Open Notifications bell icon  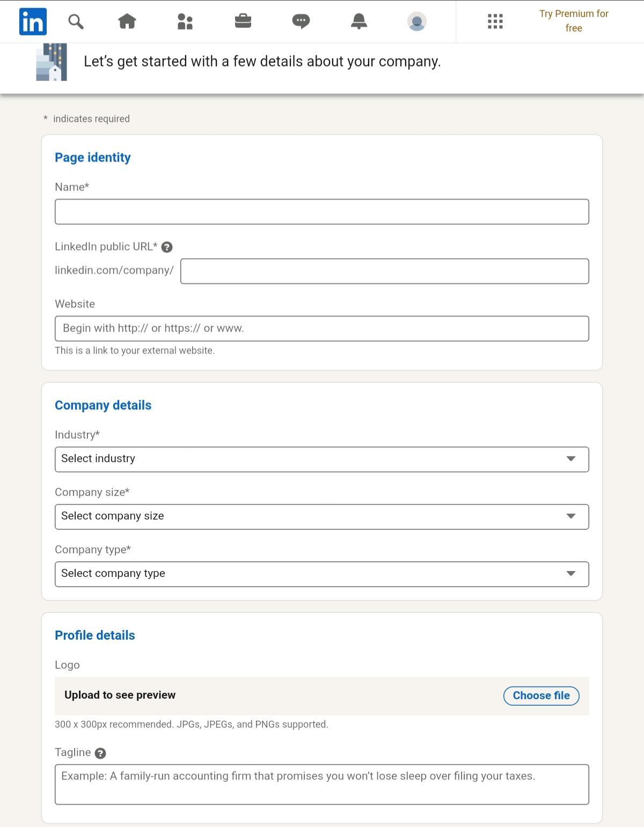359,21
